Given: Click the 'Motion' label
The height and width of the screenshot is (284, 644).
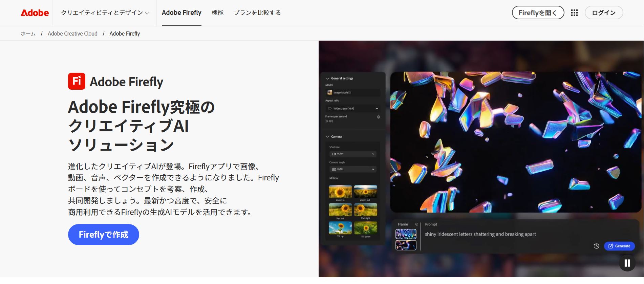Looking at the screenshot, I should [x=334, y=178].
